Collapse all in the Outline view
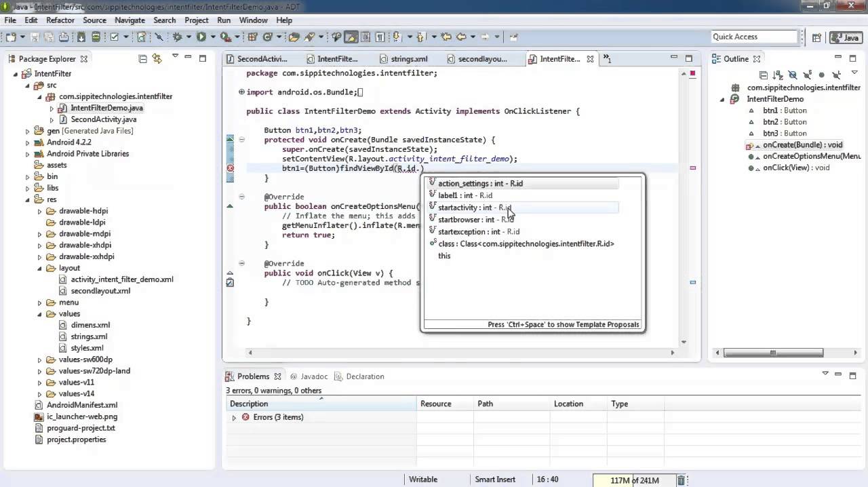This screenshot has width=868, height=487. point(764,75)
